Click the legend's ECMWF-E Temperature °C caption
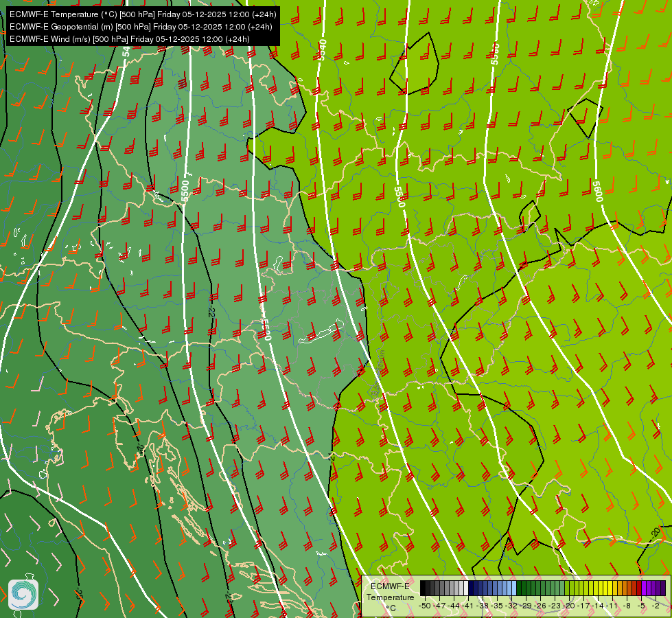The image size is (672, 618). 391,597
